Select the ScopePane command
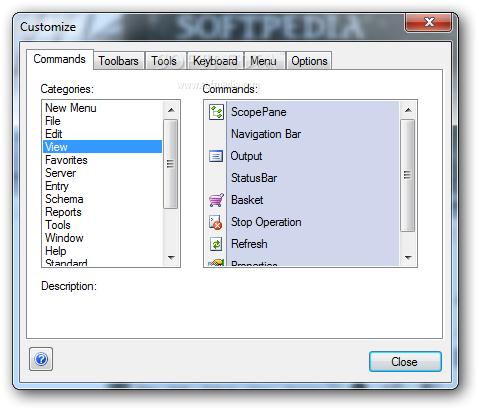 click(302, 112)
